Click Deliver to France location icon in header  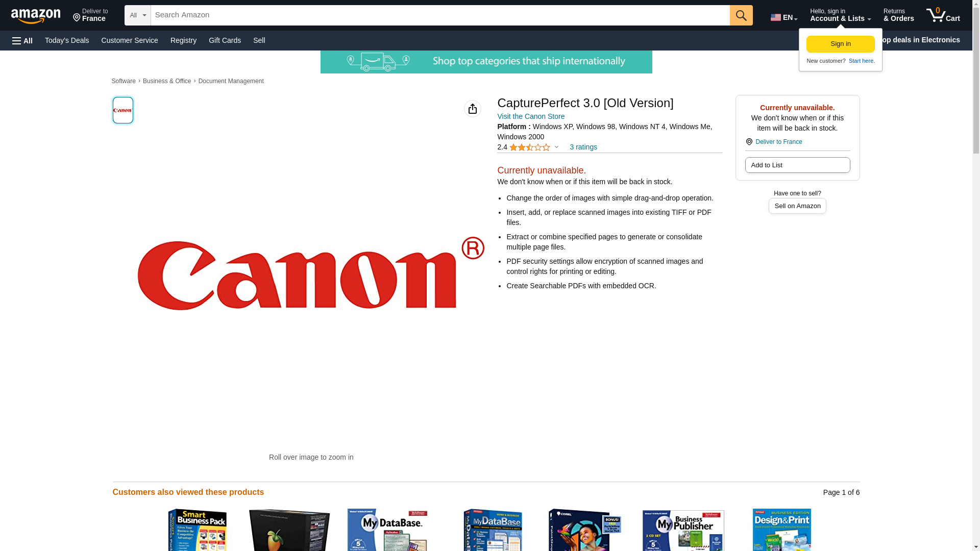pos(77,18)
